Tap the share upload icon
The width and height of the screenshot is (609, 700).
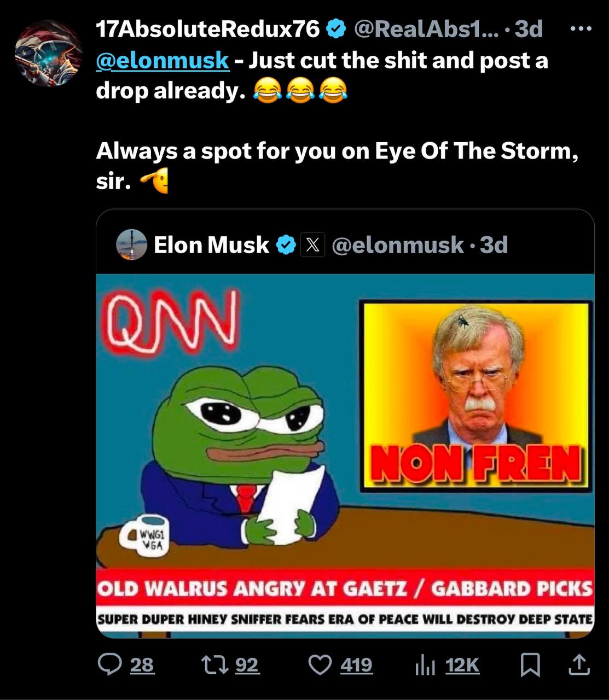click(579, 665)
